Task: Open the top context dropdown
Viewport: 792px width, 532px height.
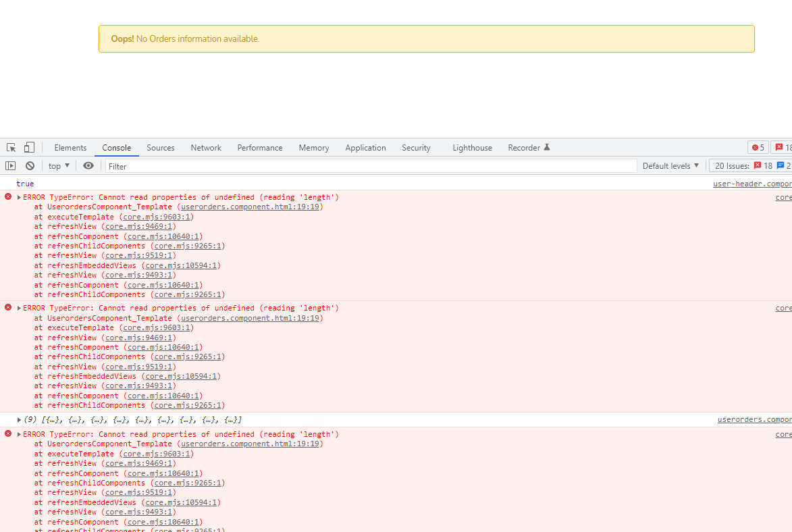Action: tap(59, 165)
